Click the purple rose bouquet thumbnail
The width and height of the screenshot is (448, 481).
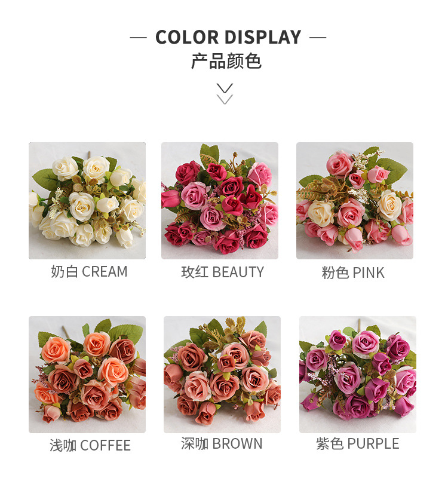pos(358,375)
